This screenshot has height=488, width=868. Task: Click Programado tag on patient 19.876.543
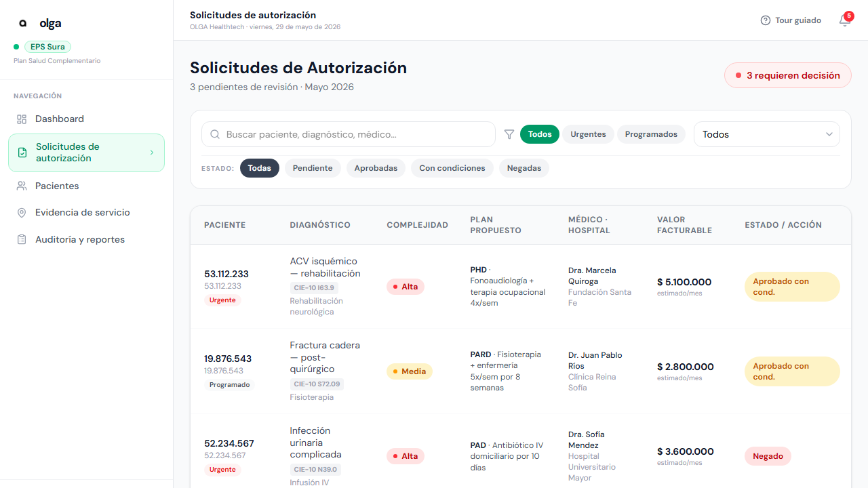pyautogui.click(x=229, y=385)
